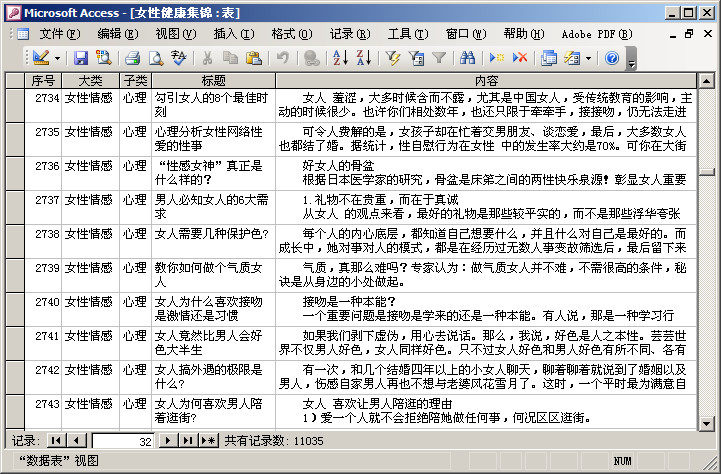Click the Paste clipboard icon
Screen dimensions: 721x474
tap(253, 58)
